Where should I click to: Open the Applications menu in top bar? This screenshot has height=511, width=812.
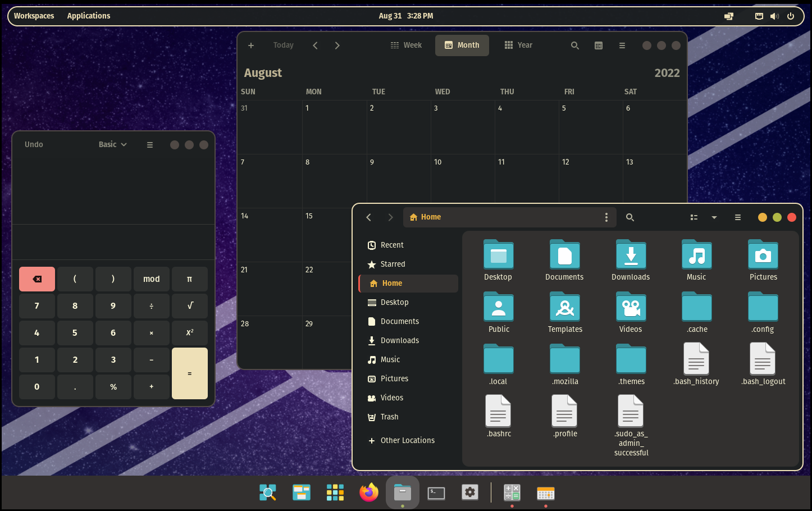[89, 16]
